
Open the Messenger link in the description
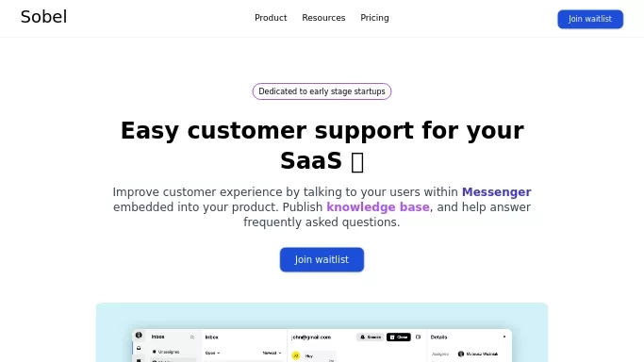(496, 191)
